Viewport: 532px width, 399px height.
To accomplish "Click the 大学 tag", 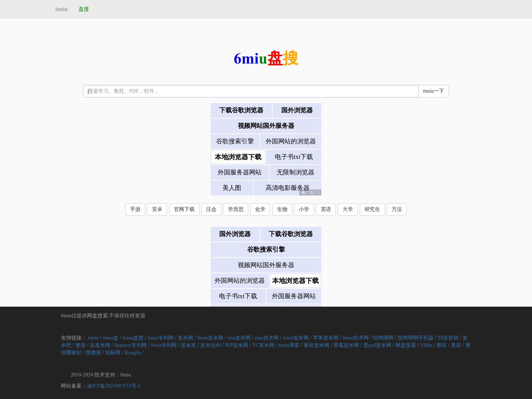I will click(x=348, y=209).
